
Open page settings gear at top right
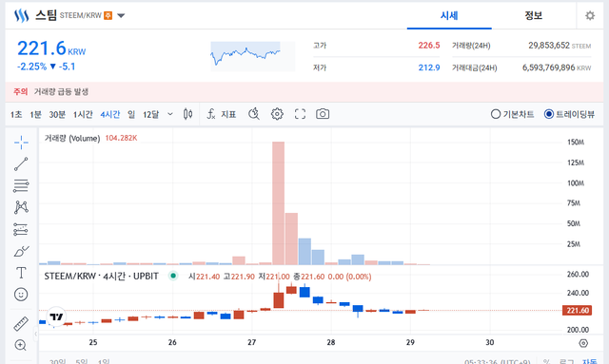[590, 15]
